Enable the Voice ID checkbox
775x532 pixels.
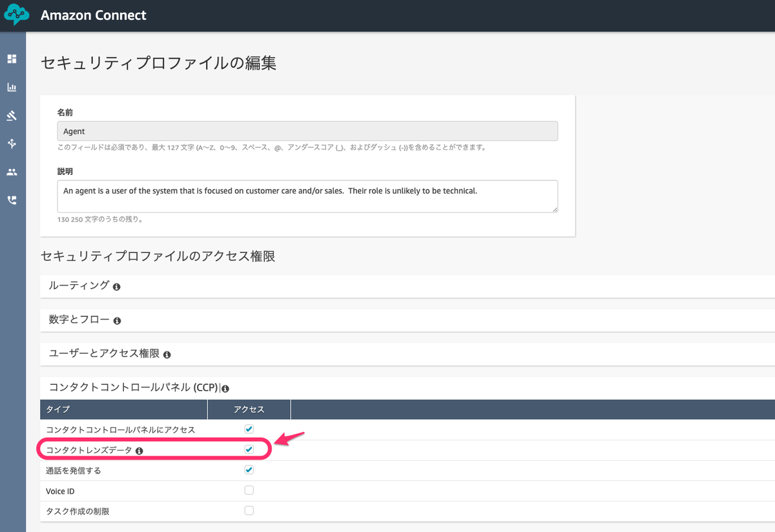click(249, 491)
